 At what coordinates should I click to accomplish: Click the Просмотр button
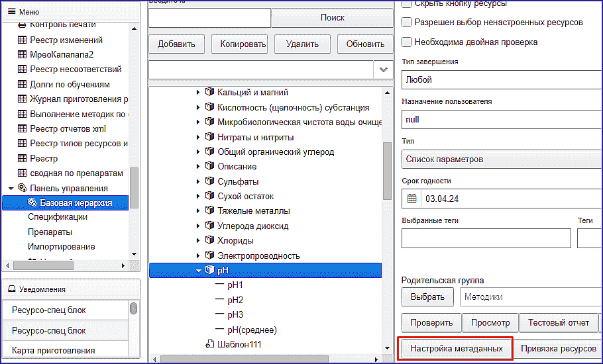click(x=490, y=322)
